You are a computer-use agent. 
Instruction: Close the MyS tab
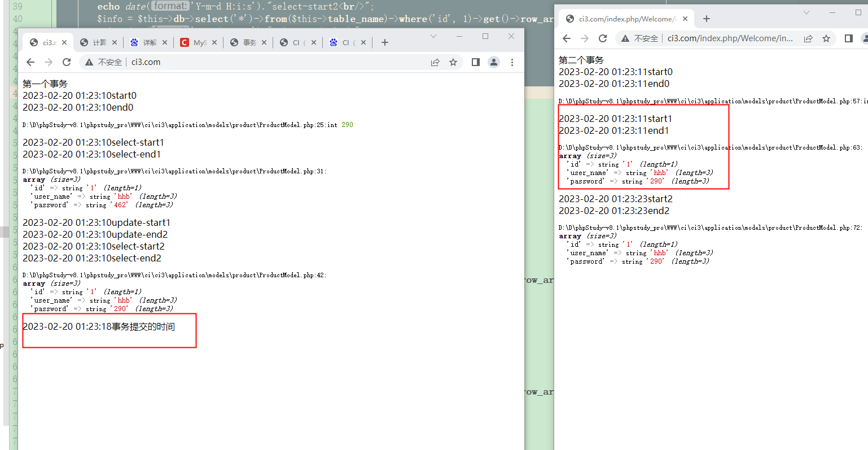(x=214, y=42)
